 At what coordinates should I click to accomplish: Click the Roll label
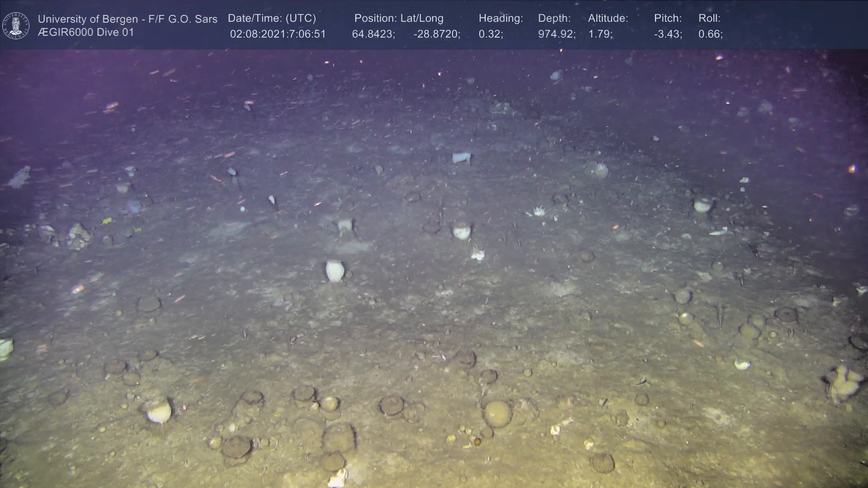click(x=709, y=18)
